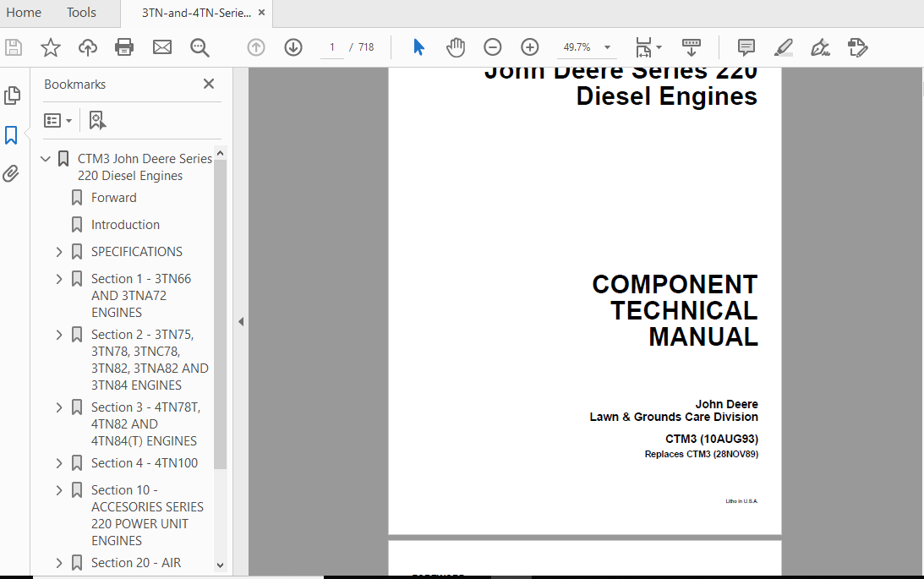Viewport: 924px width, 579px height.
Task: Toggle the Bookmarks panel icon
Action: click(11, 135)
